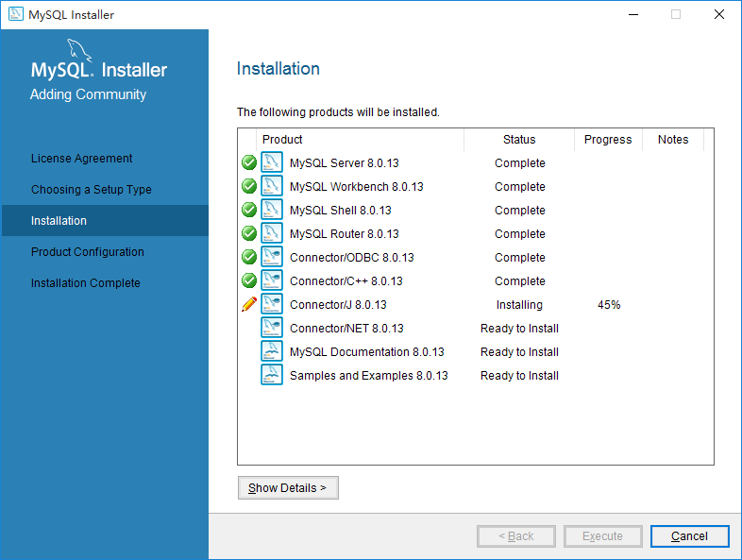Click the 45% progress value for Connector/J

(x=609, y=305)
